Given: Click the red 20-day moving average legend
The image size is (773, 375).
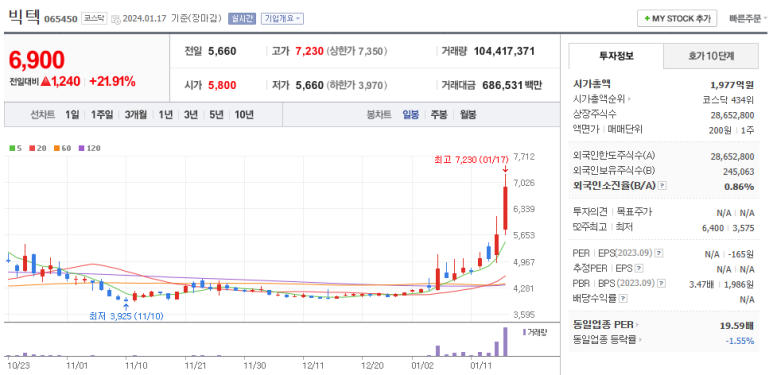Looking at the screenshot, I should [38, 148].
